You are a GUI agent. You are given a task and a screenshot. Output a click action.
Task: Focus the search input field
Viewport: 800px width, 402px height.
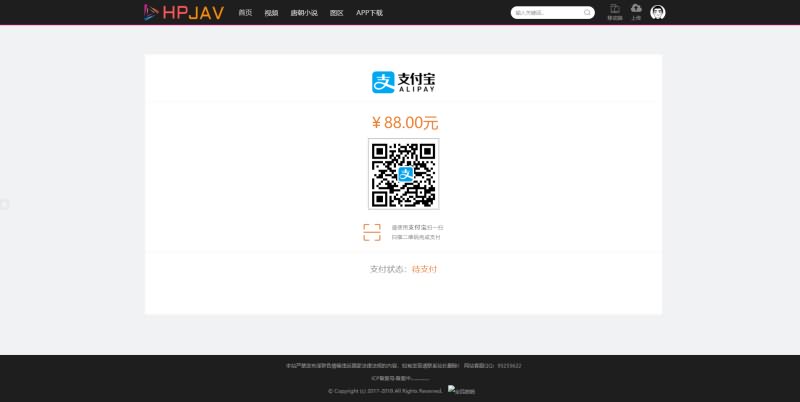pyautogui.click(x=546, y=13)
